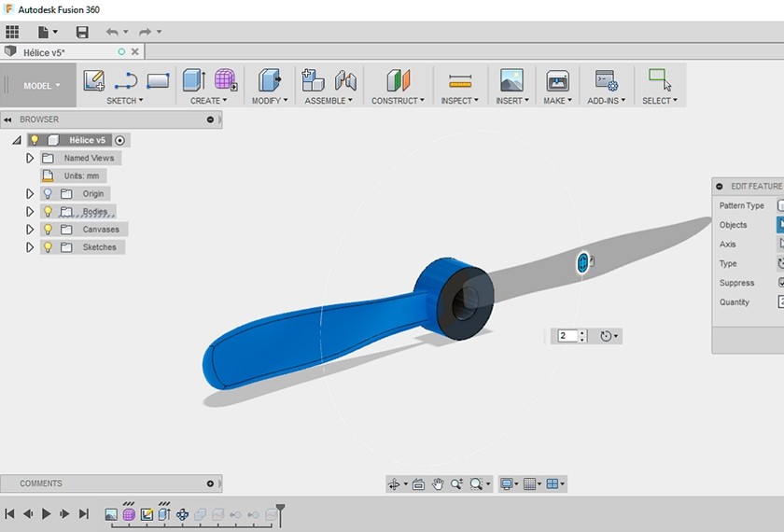This screenshot has height=532, width=784.
Task: Expand the Bodies folder in browser
Action: click(x=30, y=212)
